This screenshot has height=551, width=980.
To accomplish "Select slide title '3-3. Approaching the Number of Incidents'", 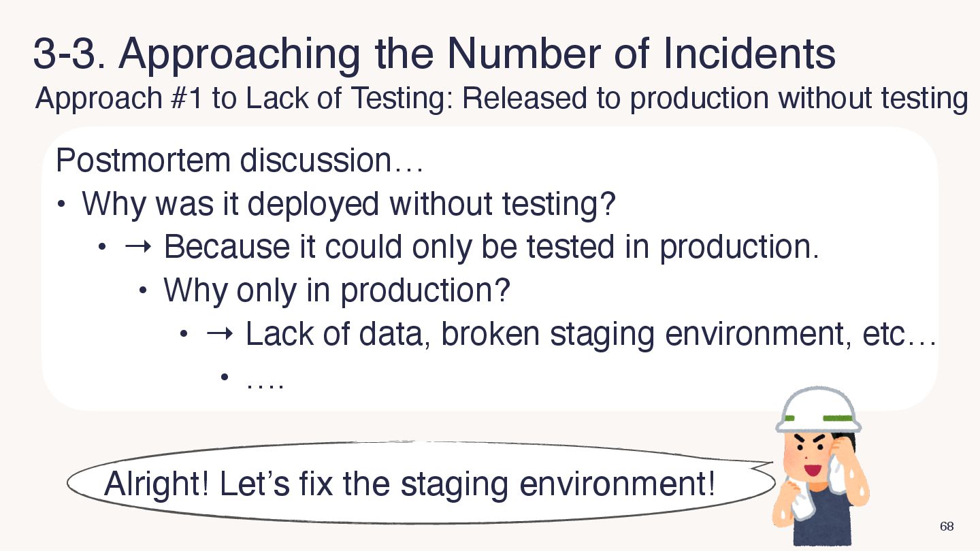I will pos(434,54).
